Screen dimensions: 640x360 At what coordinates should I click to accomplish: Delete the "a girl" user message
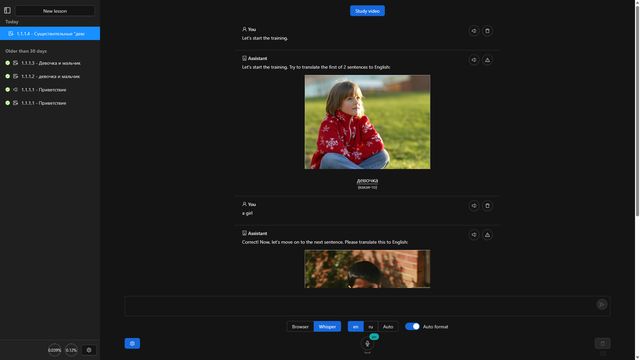pos(487,206)
